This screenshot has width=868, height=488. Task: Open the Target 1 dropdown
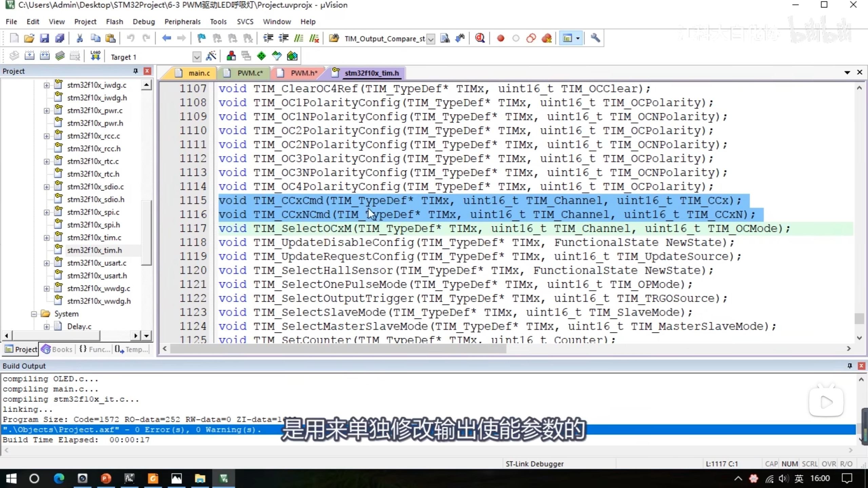tap(197, 57)
